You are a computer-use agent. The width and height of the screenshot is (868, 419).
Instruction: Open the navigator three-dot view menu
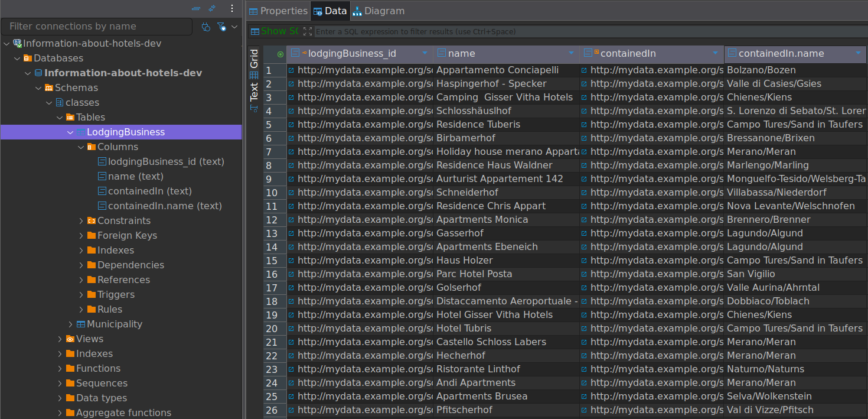(x=232, y=9)
